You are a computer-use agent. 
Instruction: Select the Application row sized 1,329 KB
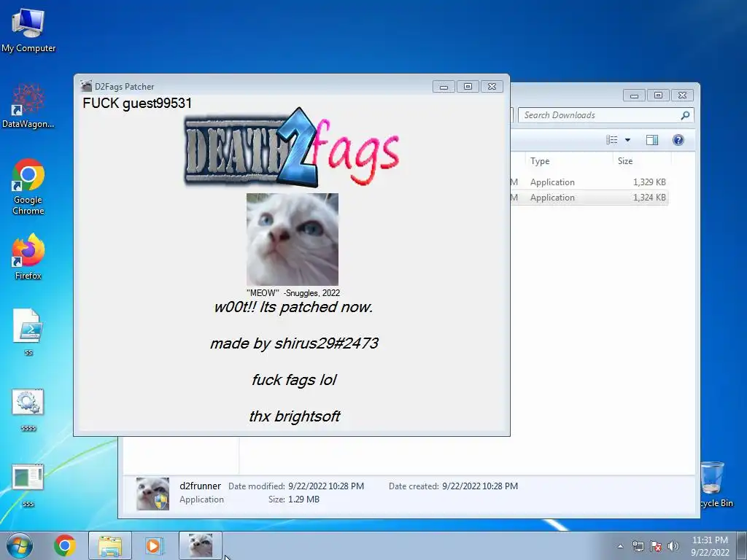pos(589,182)
